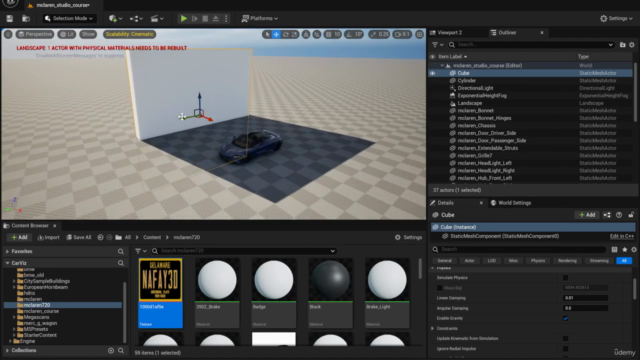The width and height of the screenshot is (640, 360).
Task: Click the green Add button in Details
Action: tap(587, 215)
